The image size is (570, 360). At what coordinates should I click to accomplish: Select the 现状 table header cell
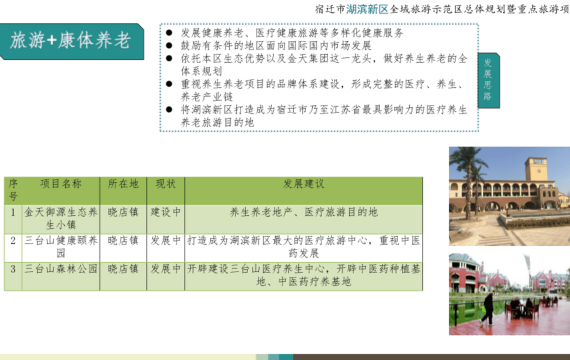166,191
